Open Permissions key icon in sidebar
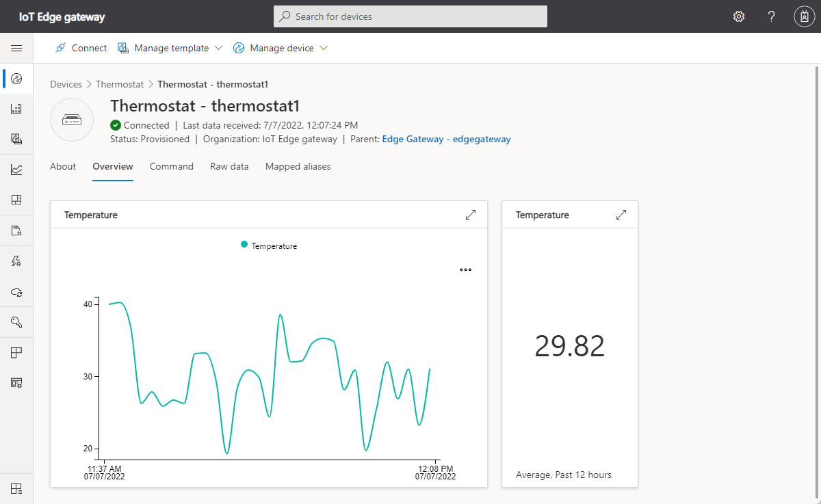Image resolution: width=821 pixels, height=504 pixels. pyautogui.click(x=16, y=321)
